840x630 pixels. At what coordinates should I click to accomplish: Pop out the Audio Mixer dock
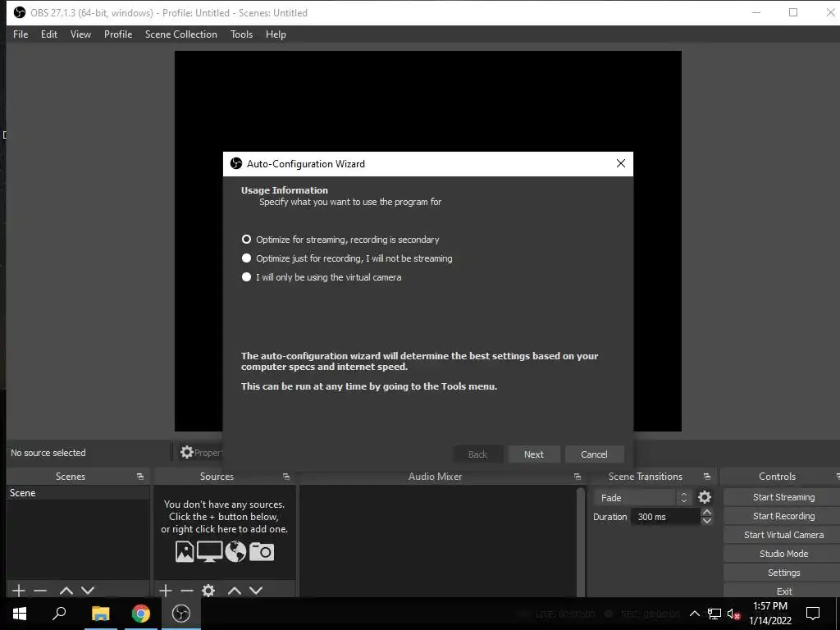[577, 477]
